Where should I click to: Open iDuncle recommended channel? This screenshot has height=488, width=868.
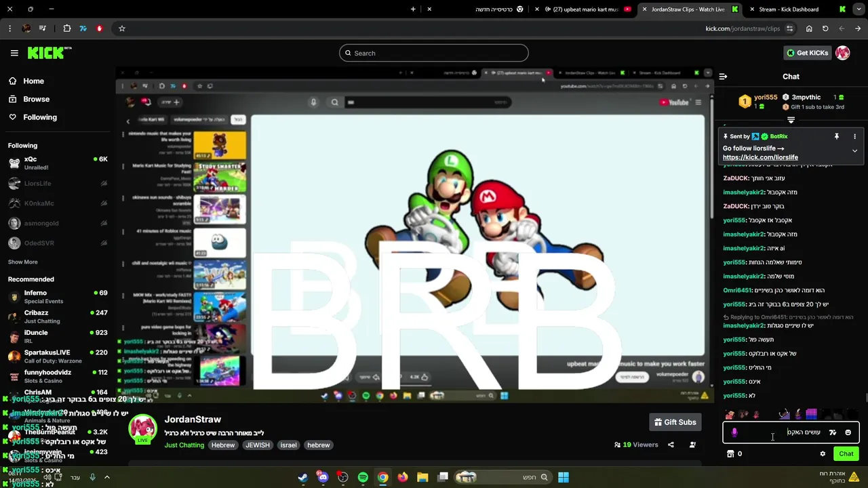(58, 336)
